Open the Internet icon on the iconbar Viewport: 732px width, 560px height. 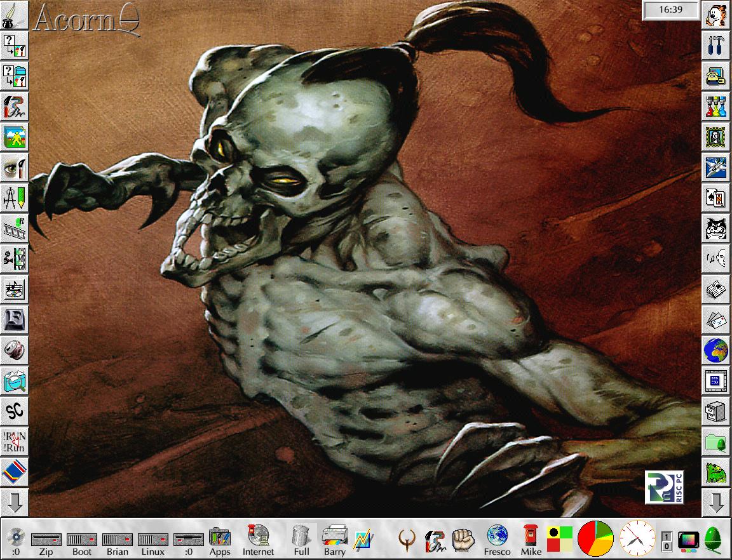pos(258,540)
